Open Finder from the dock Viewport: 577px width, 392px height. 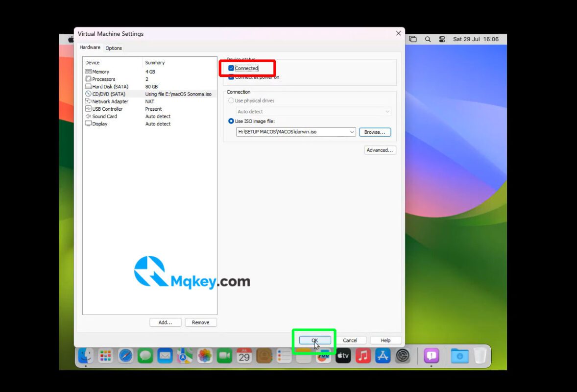click(86, 356)
